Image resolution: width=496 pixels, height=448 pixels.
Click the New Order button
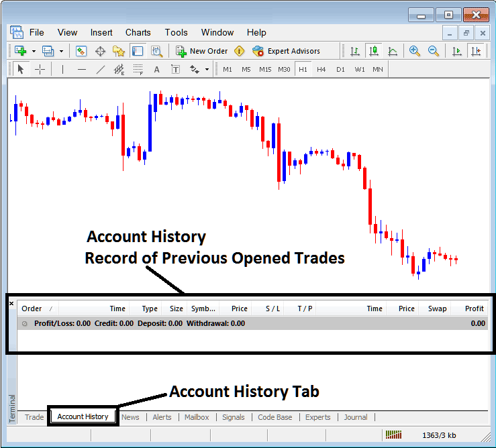(202, 51)
